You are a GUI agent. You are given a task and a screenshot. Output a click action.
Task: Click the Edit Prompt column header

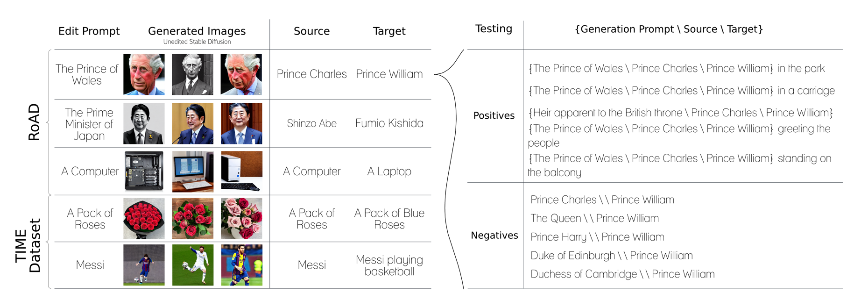tap(89, 31)
